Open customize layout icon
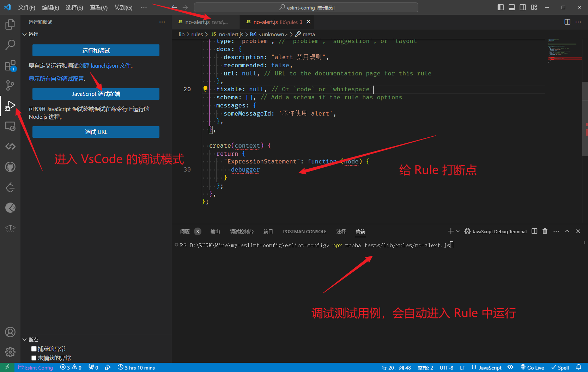 tap(534, 7)
